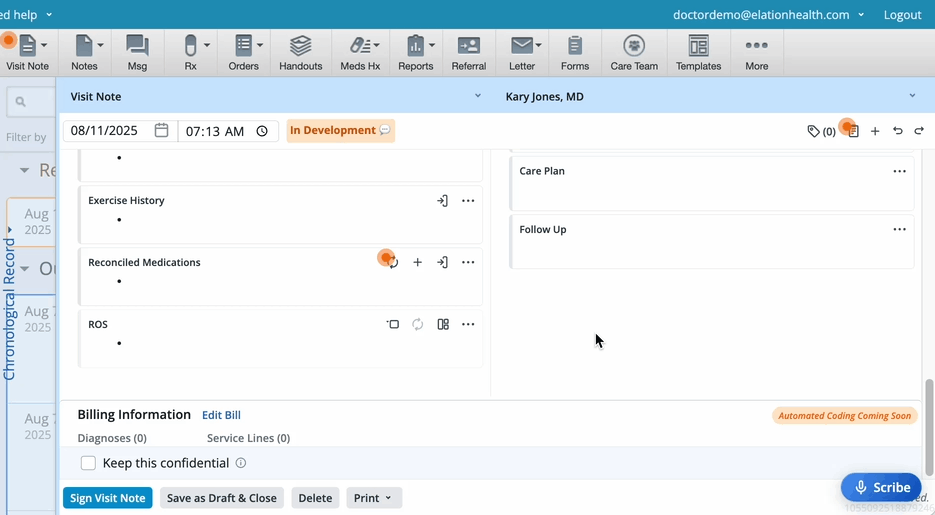This screenshot has width=935, height=515.
Task: Click the search magnifier icon
Action: point(20,102)
